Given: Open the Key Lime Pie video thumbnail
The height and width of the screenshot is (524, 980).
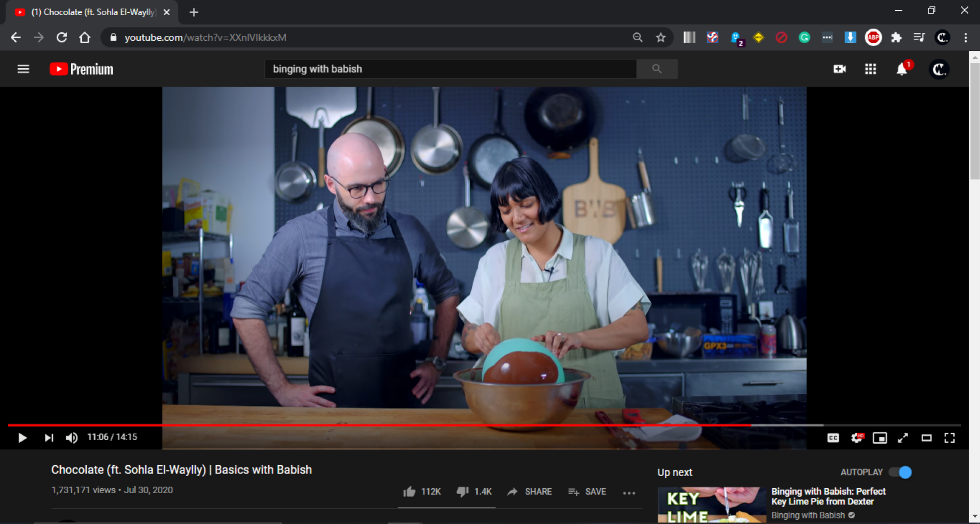Looking at the screenshot, I should [711, 505].
